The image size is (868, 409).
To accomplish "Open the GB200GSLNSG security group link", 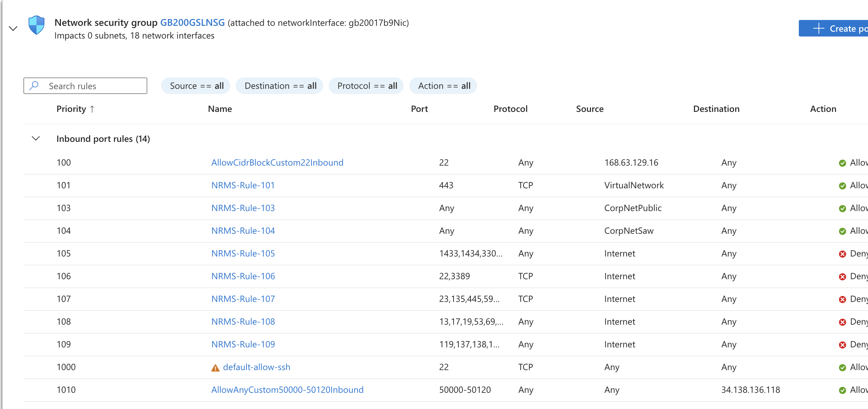I will coord(192,23).
